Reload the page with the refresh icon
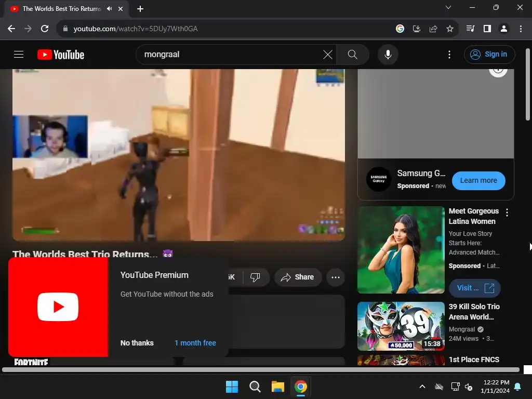The image size is (532, 399). pyautogui.click(x=45, y=29)
